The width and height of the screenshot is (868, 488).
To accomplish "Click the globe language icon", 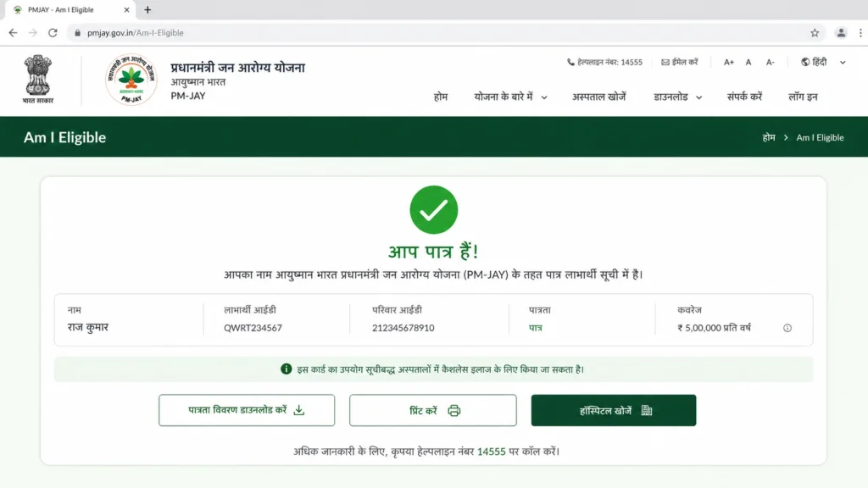I will (x=805, y=62).
